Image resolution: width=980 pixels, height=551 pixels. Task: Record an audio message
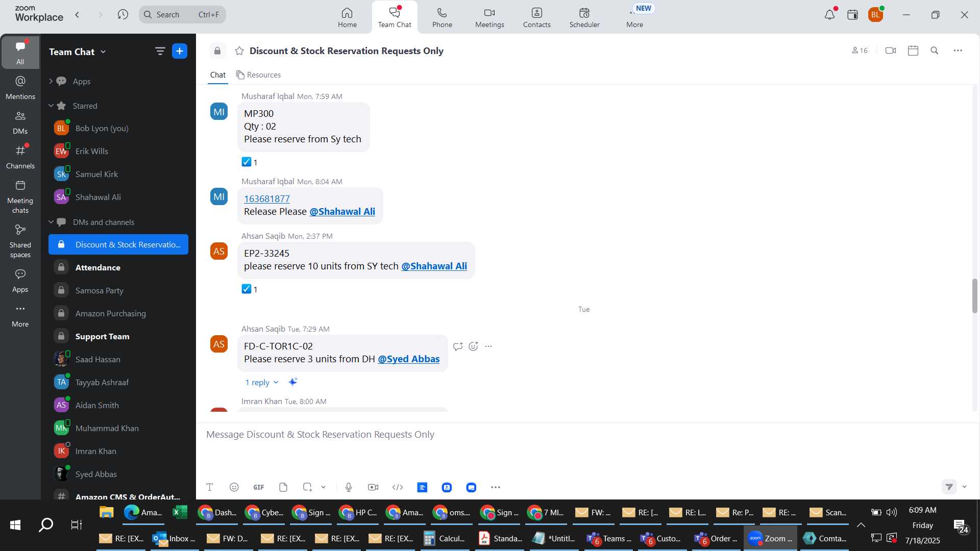pyautogui.click(x=349, y=487)
